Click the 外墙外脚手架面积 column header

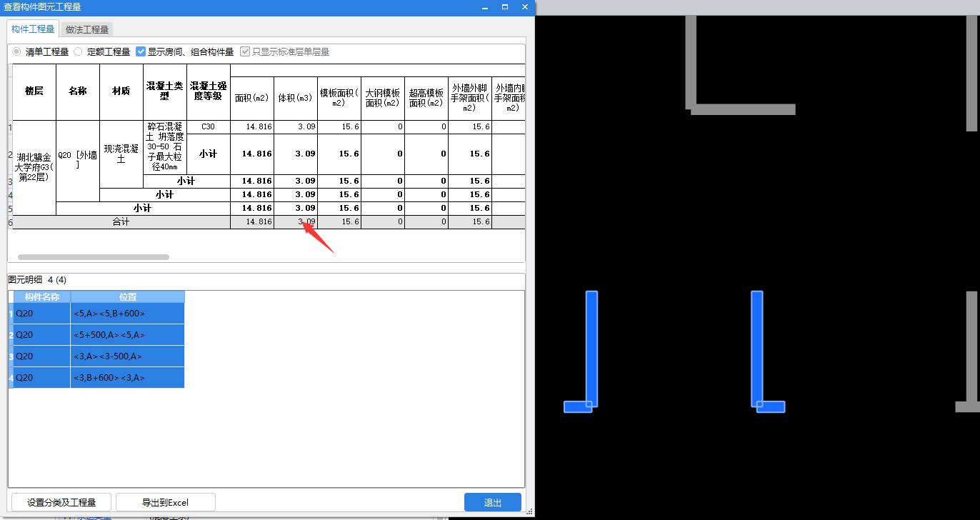pos(470,98)
